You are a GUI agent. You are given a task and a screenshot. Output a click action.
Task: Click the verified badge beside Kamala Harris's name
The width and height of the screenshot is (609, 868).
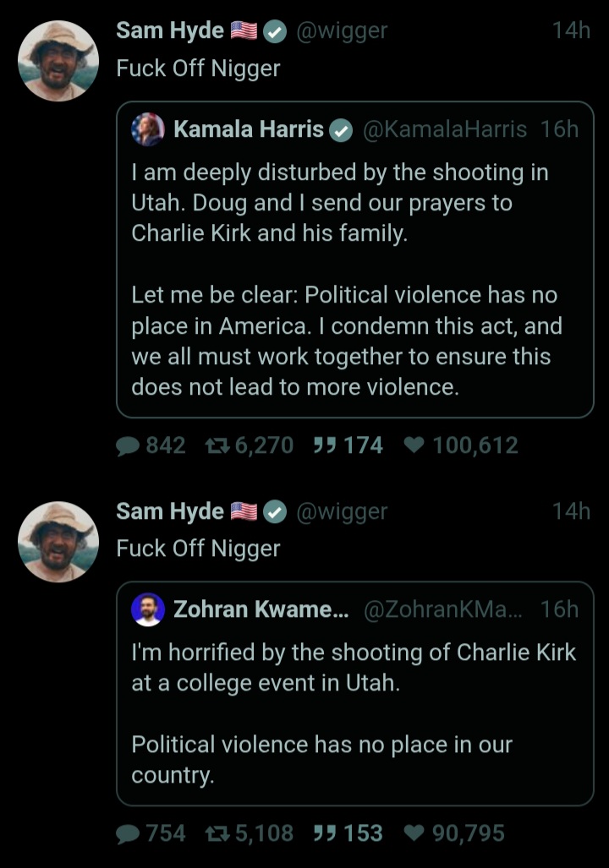coord(341,129)
